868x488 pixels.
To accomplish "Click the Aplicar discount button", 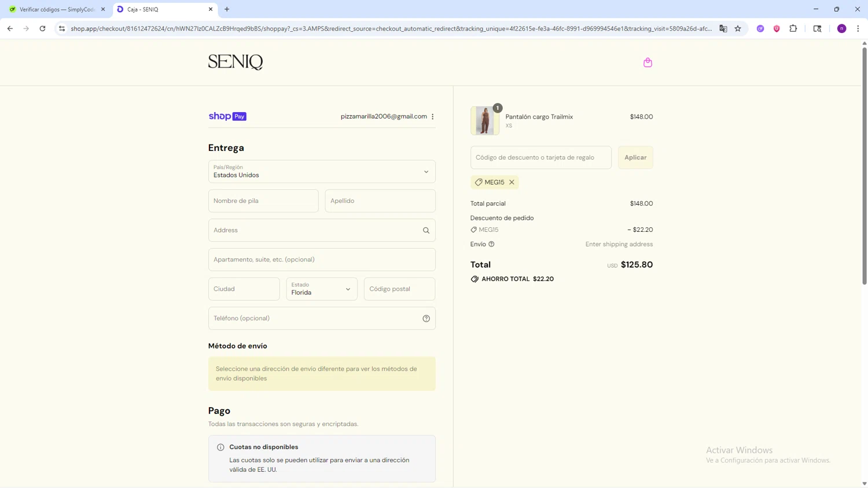I will click(x=635, y=157).
